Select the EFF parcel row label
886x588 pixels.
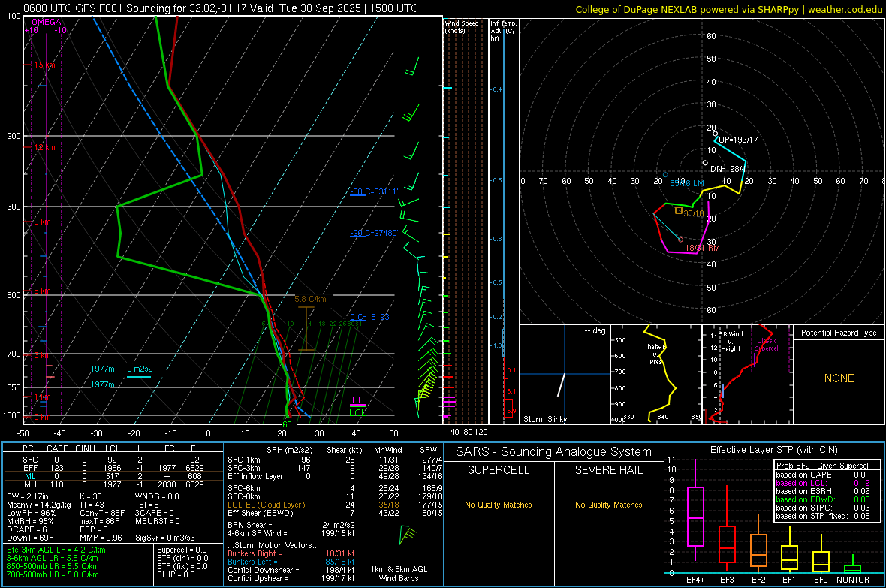[x=30, y=468]
